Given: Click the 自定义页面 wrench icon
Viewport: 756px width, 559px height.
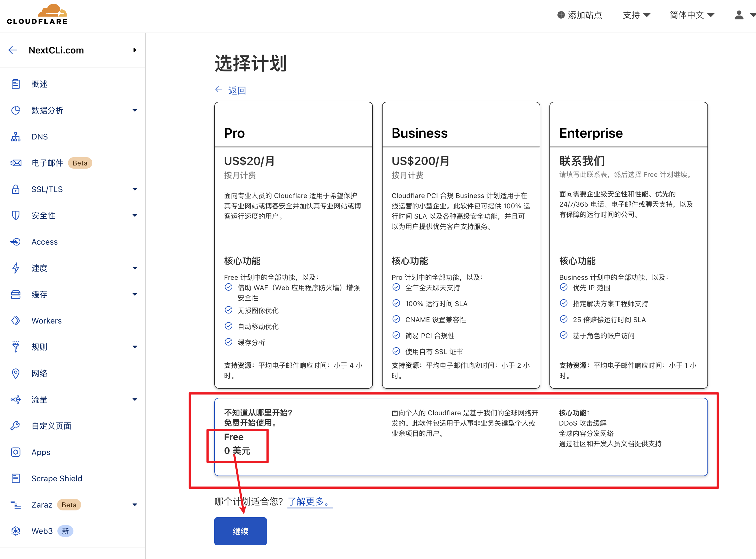Looking at the screenshot, I should (15, 426).
